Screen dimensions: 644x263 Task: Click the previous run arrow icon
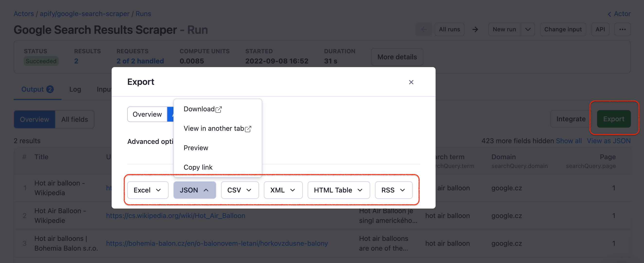(x=424, y=29)
